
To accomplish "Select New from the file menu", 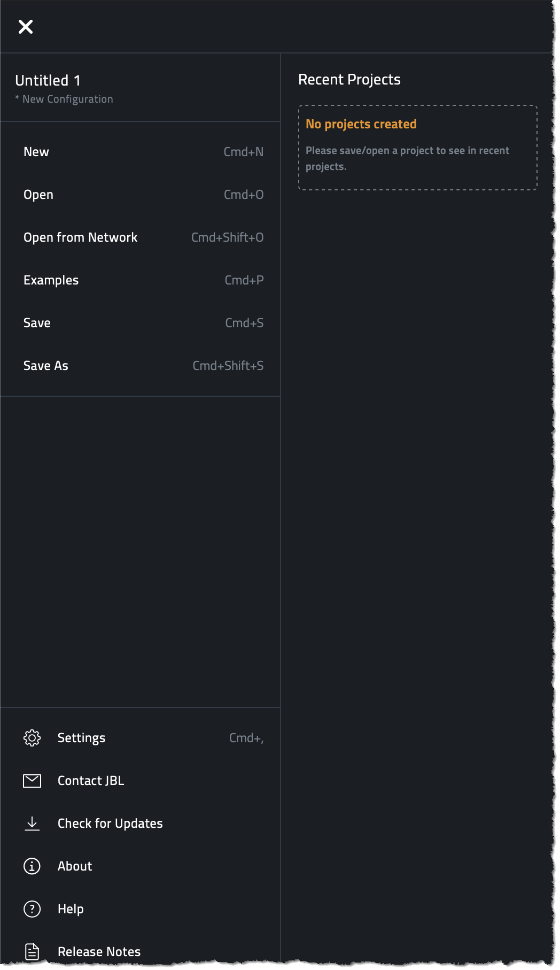I will [x=141, y=152].
